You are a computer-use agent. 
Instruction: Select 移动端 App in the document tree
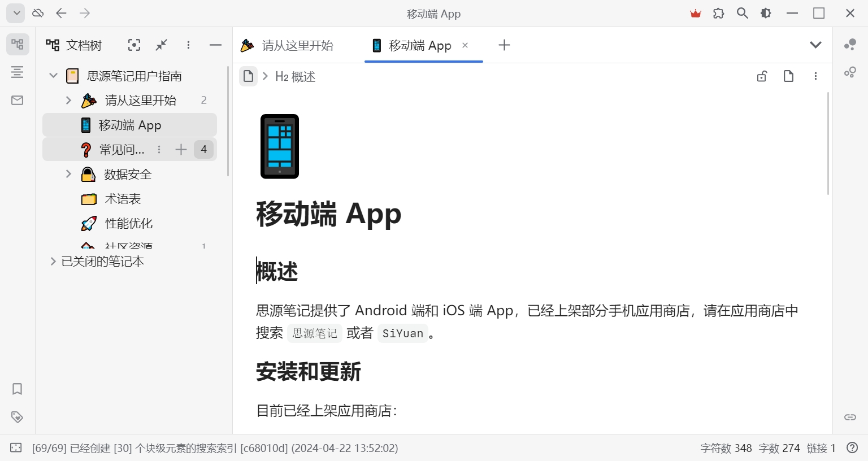point(129,125)
